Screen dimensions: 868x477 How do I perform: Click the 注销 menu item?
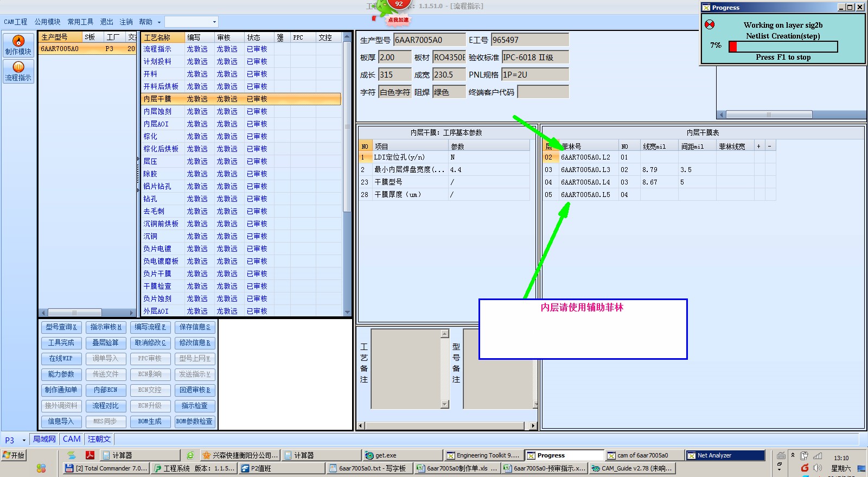pyautogui.click(x=126, y=22)
